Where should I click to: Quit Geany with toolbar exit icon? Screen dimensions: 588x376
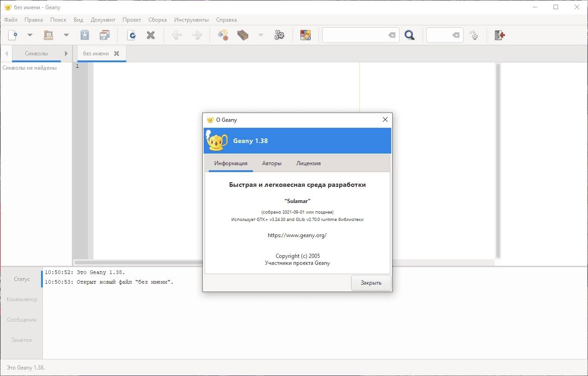pyautogui.click(x=500, y=35)
